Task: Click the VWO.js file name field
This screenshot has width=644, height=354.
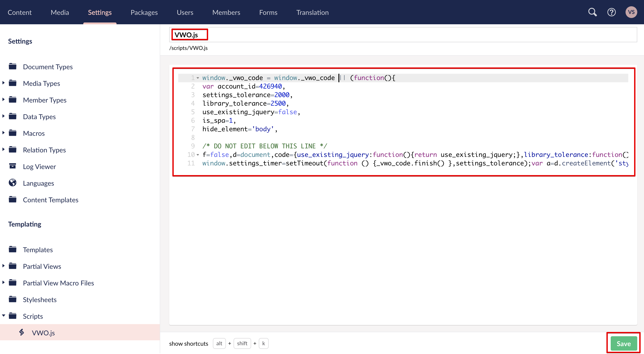Action: [x=403, y=34]
